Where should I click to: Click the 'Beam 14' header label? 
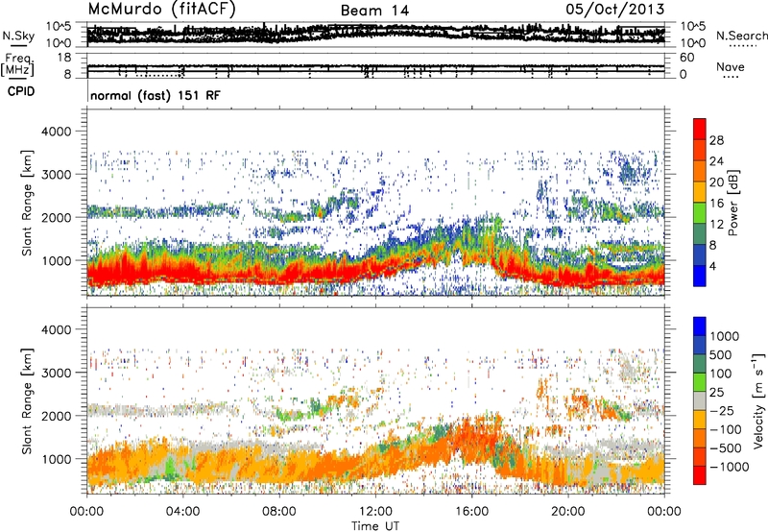tap(374, 11)
